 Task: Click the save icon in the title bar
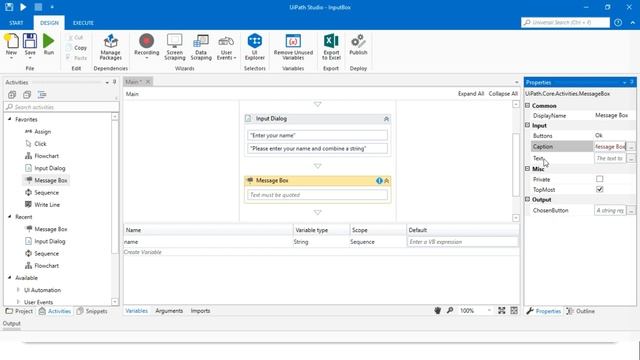pos(9,7)
